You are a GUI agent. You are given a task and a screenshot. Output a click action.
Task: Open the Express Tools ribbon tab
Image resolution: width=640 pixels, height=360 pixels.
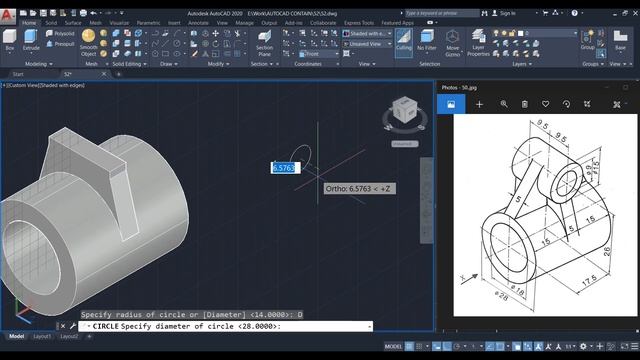(x=358, y=23)
